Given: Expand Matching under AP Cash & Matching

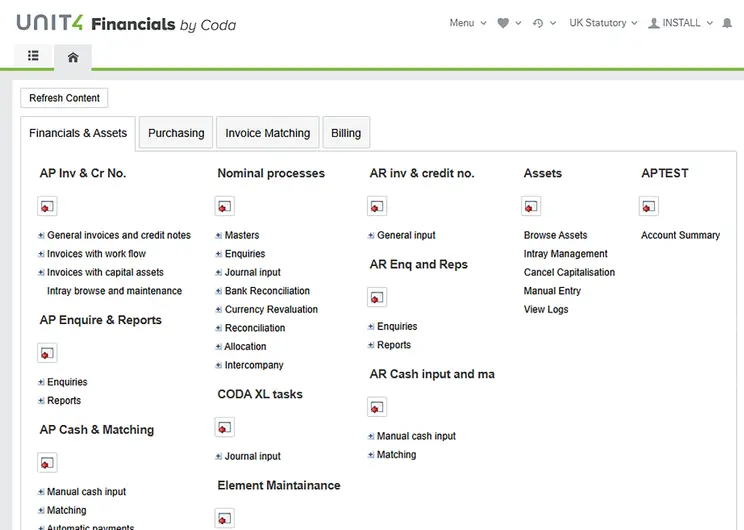Looking at the screenshot, I should coord(41,511).
